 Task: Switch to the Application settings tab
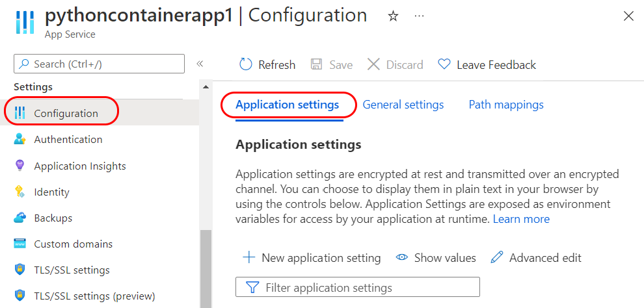point(288,105)
